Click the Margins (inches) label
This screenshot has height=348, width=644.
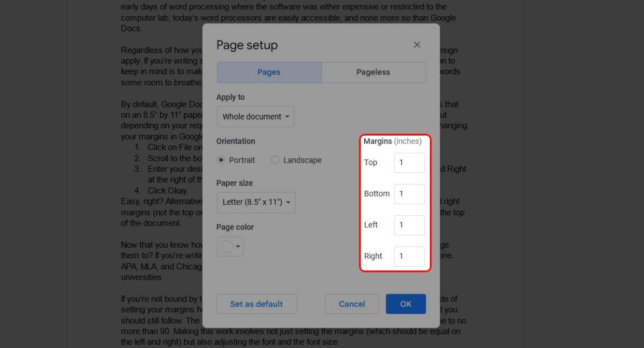(393, 141)
